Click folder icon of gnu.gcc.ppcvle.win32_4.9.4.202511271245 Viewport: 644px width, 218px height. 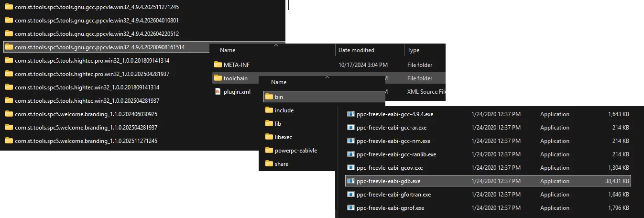[9, 7]
